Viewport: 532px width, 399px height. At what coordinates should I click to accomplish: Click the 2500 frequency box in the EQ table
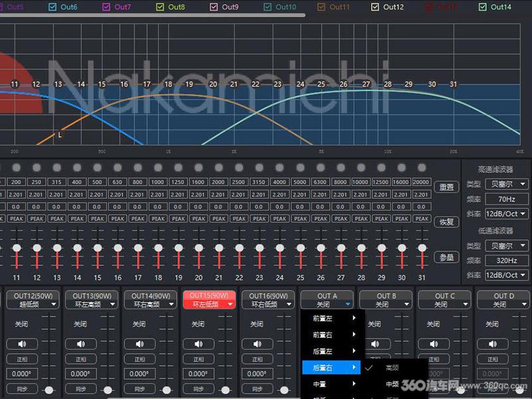click(239, 182)
